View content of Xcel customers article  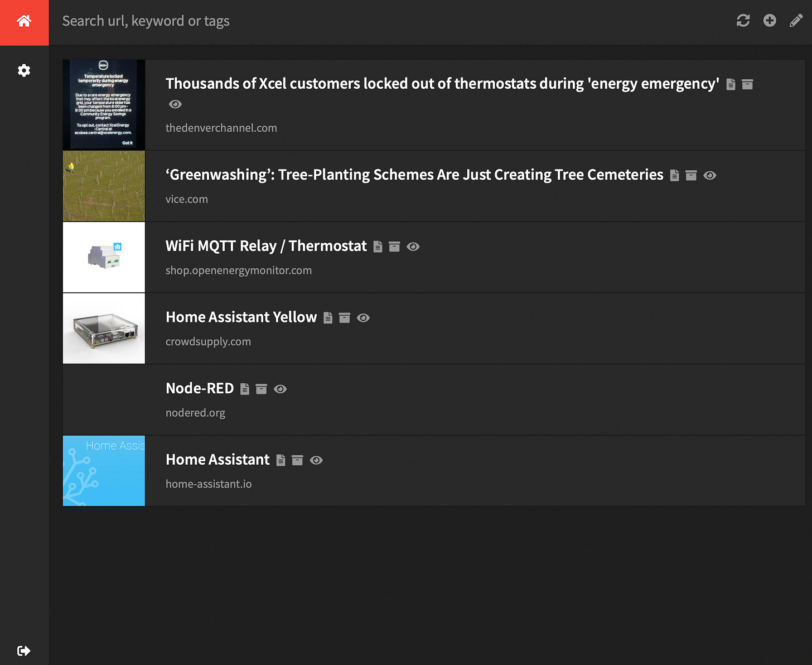pyautogui.click(x=731, y=84)
